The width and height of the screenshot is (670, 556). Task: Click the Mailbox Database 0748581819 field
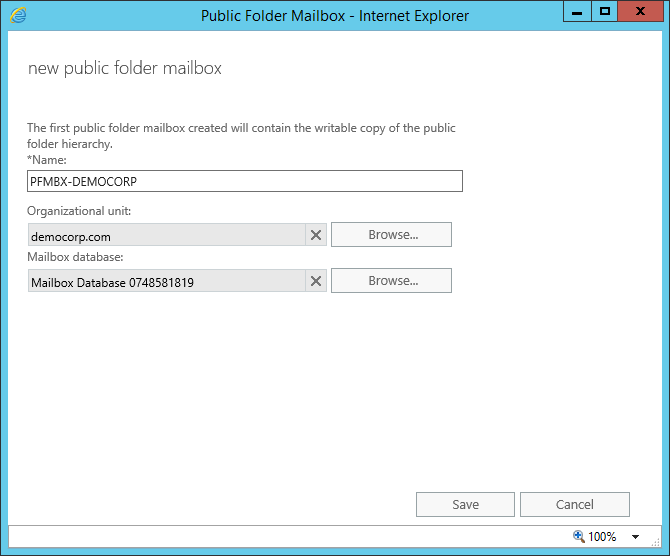[x=167, y=281]
